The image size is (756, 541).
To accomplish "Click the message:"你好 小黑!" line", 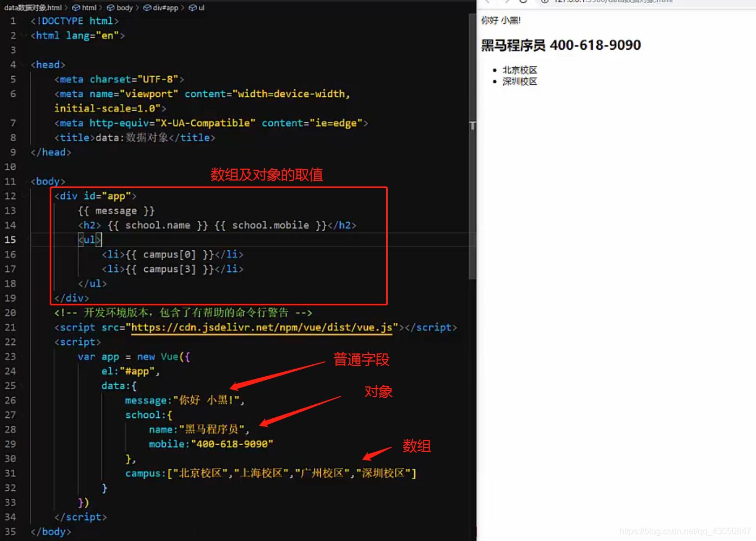I will pyautogui.click(x=185, y=400).
